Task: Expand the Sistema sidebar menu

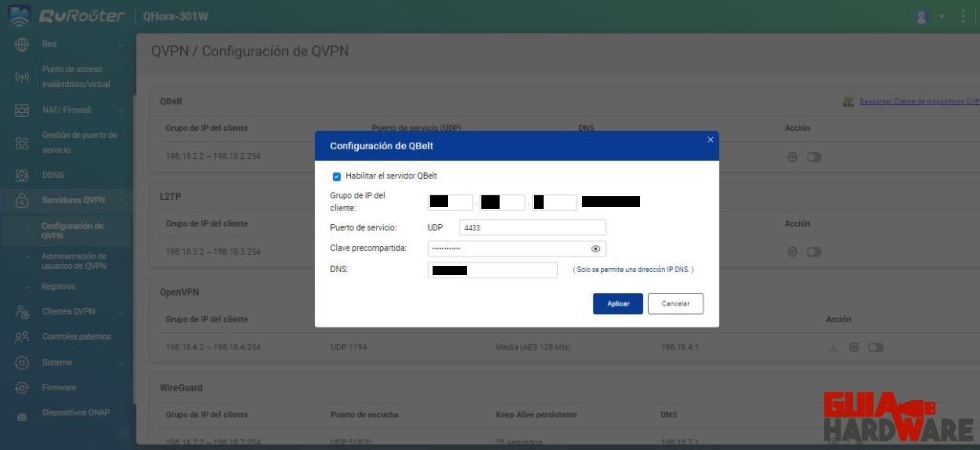Action: tap(120, 362)
